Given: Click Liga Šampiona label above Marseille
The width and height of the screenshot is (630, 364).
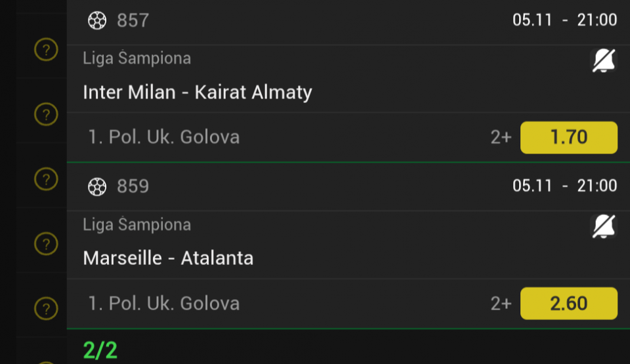Looking at the screenshot, I should 137,225.
